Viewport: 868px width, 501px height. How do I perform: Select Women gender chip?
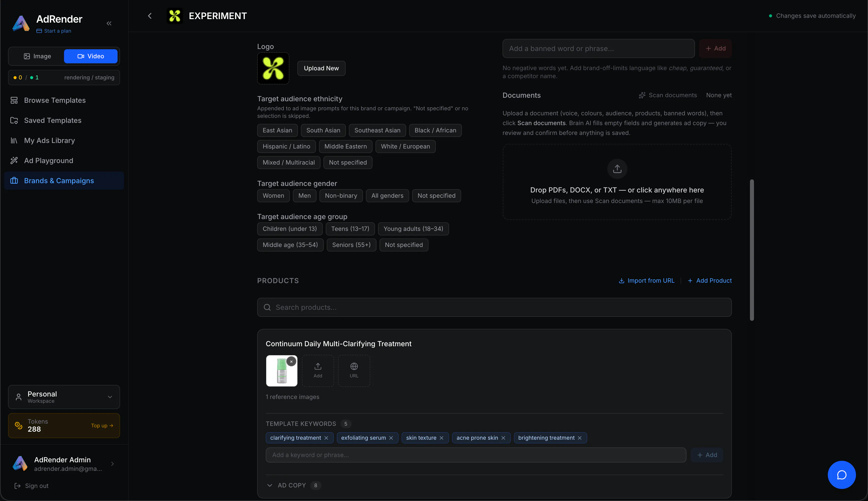point(274,196)
